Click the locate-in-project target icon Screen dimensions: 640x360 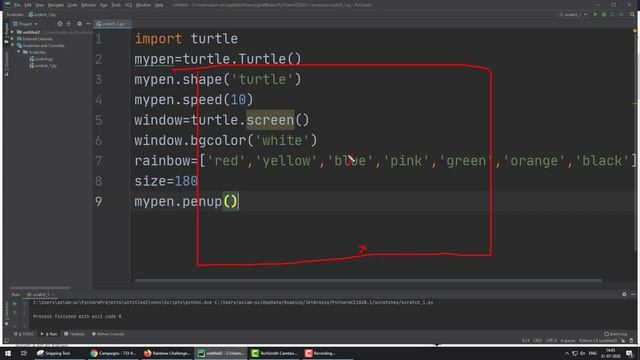click(60, 24)
